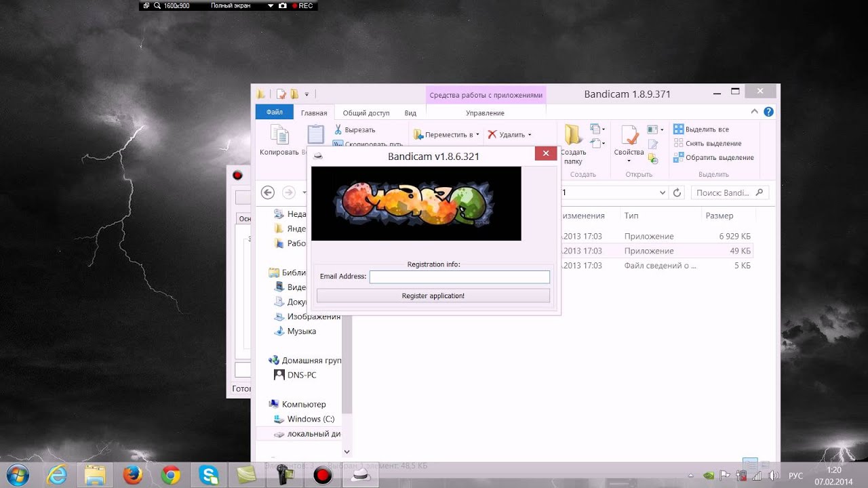Refresh the Explorer folder view
Viewport: 868px width, 488px height.
(677, 193)
